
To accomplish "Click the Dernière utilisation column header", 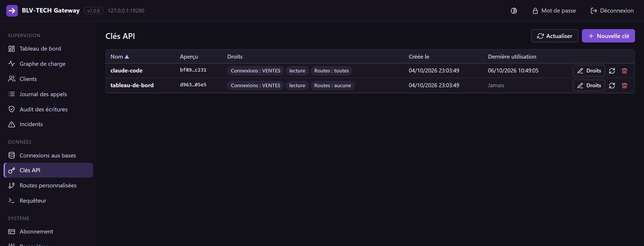I will point(512,57).
